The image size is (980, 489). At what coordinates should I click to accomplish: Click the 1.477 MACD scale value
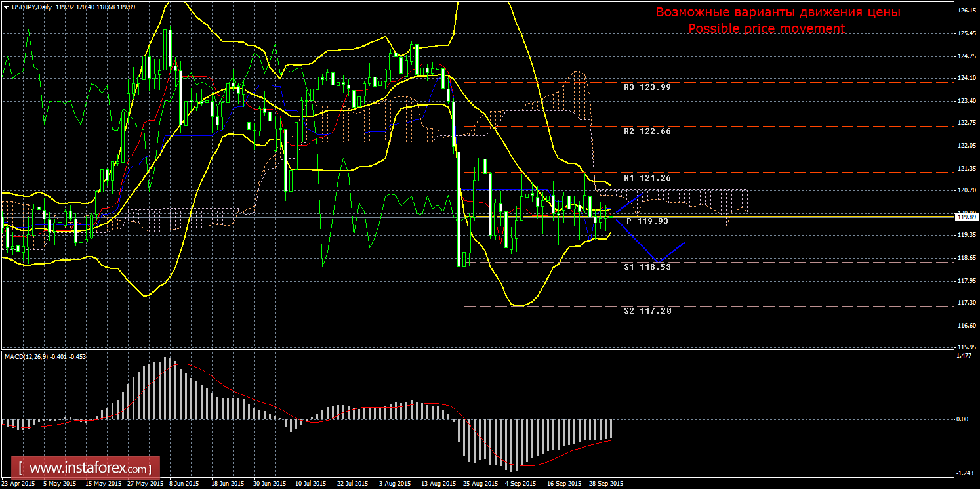pyautogui.click(x=964, y=356)
